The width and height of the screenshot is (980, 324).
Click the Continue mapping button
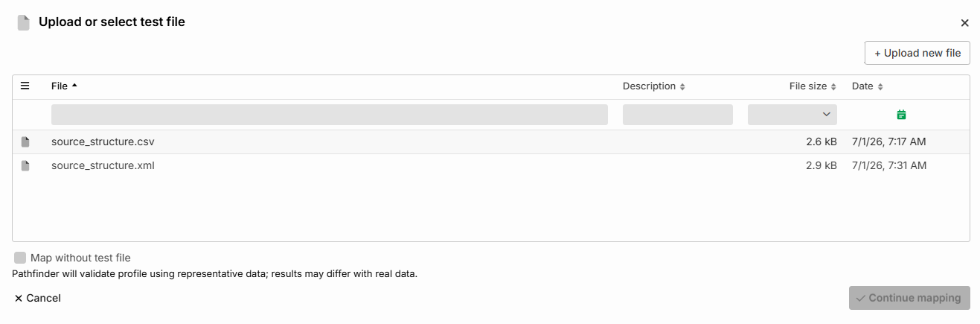tap(909, 298)
